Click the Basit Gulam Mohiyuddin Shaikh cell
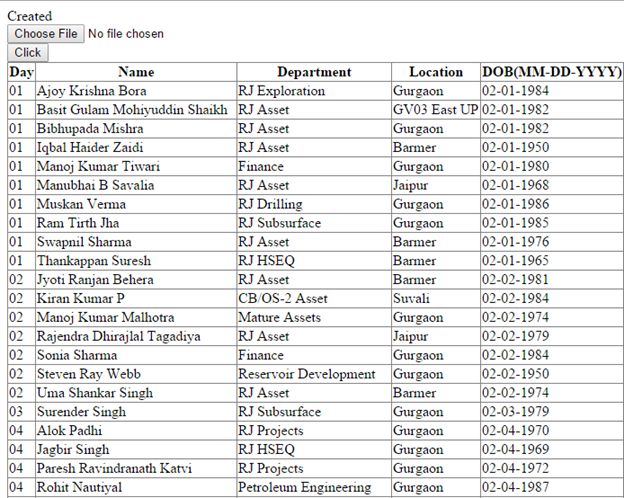The image size is (624, 498). (x=136, y=109)
